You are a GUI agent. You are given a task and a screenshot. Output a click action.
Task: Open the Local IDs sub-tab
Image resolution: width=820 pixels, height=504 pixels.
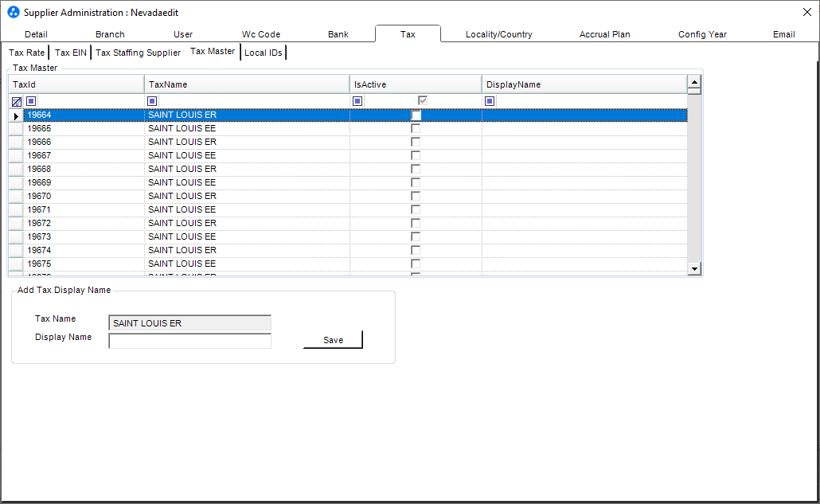tap(263, 53)
